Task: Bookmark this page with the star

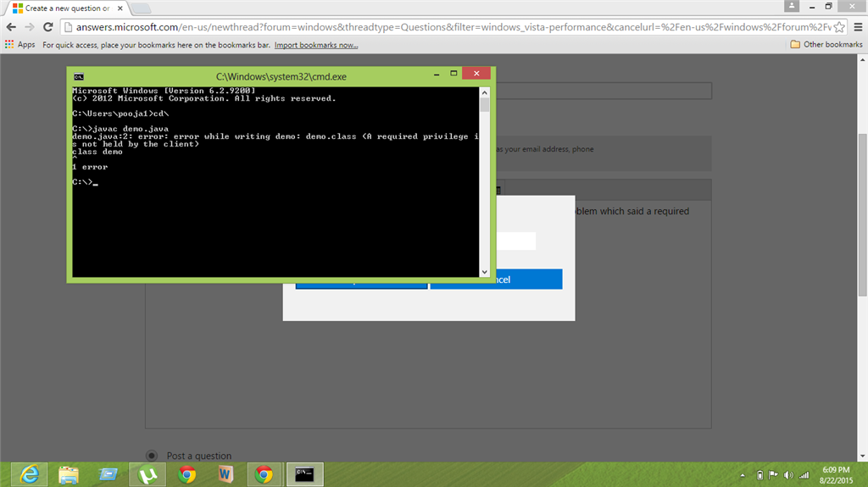Action: (839, 27)
